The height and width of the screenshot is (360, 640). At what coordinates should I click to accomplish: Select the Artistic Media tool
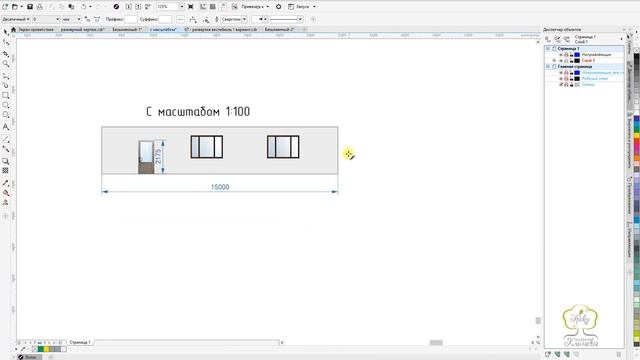tap(6, 85)
